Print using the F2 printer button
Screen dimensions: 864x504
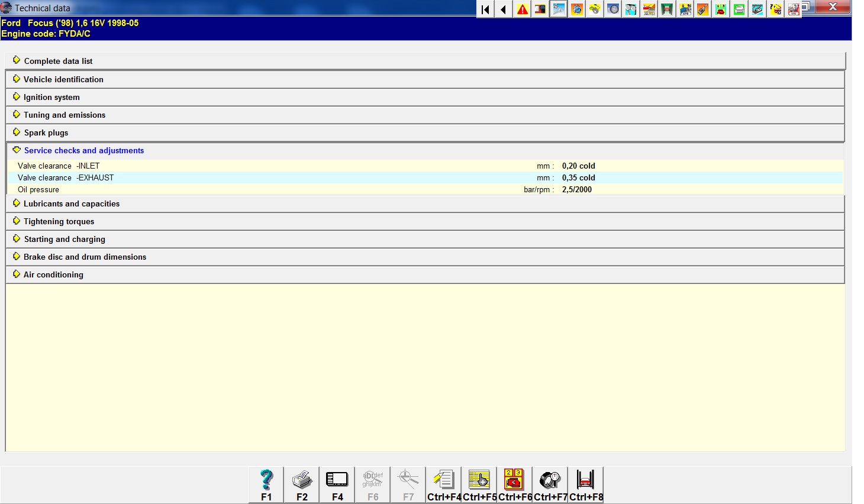[302, 484]
